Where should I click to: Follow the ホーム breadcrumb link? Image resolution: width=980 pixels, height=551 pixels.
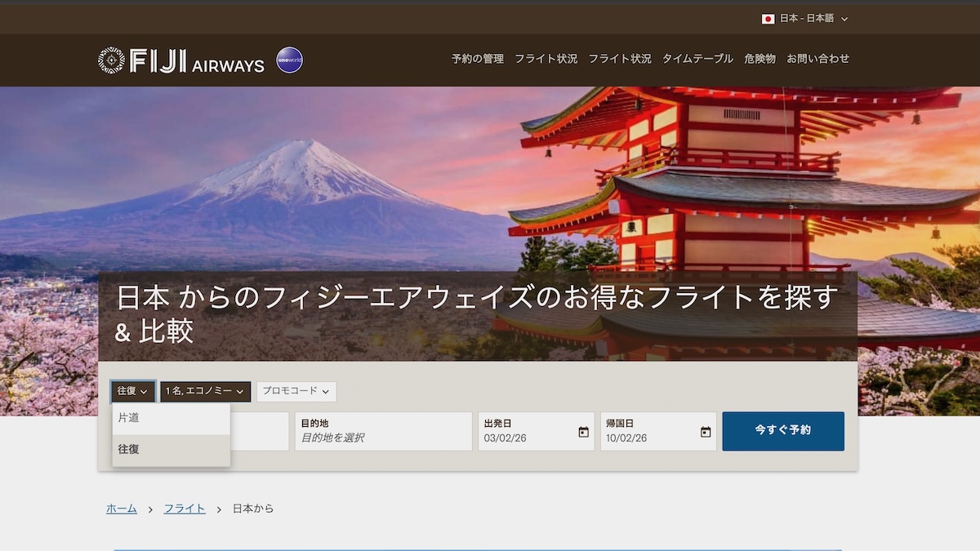point(121,508)
